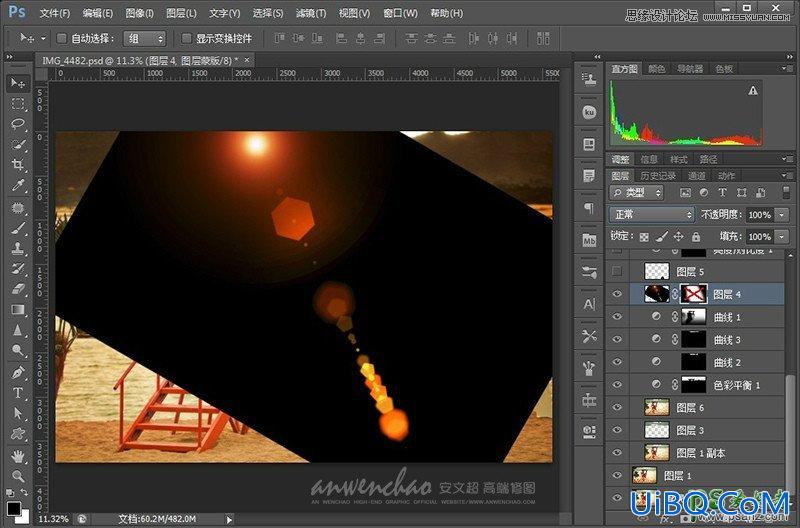Image resolution: width=800 pixels, height=528 pixels.
Task: Select the Eraser tool
Action: (x=18, y=289)
